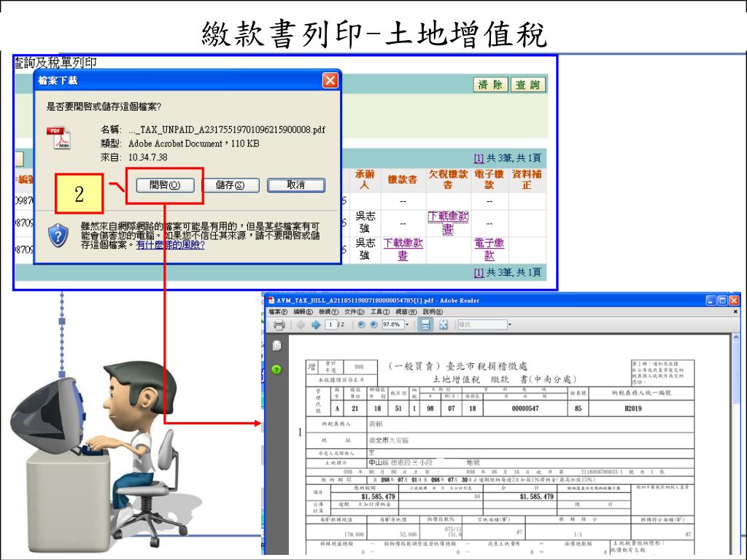This screenshot has width=747, height=560.
Task: Open the 工具(T) menu
Action: point(379,312)
